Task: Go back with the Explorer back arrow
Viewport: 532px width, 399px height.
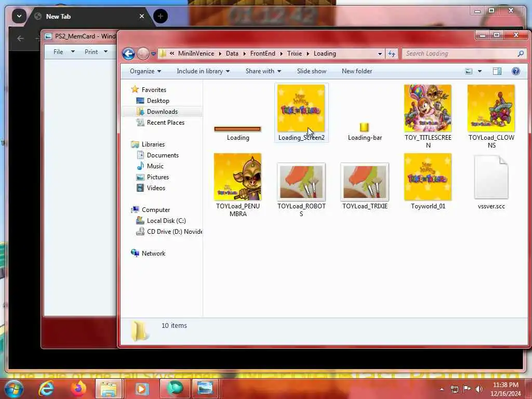Action: [129, 54]
